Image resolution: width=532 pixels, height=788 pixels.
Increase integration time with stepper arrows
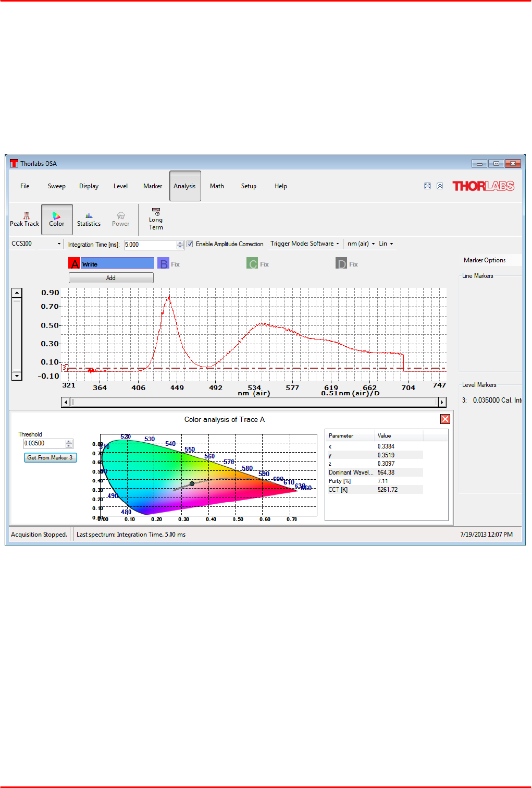pyautogui.click(x=180, y=243)
